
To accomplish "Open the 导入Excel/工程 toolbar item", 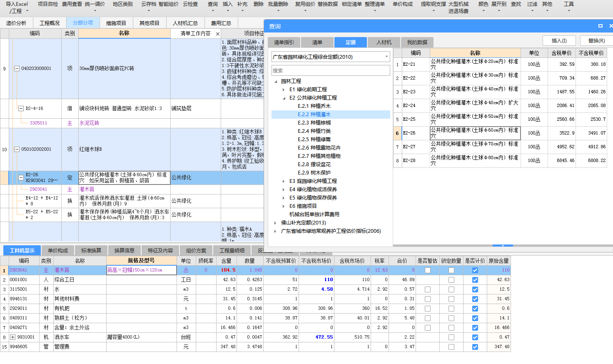I will pyautogui.click(x=17, y=7).
